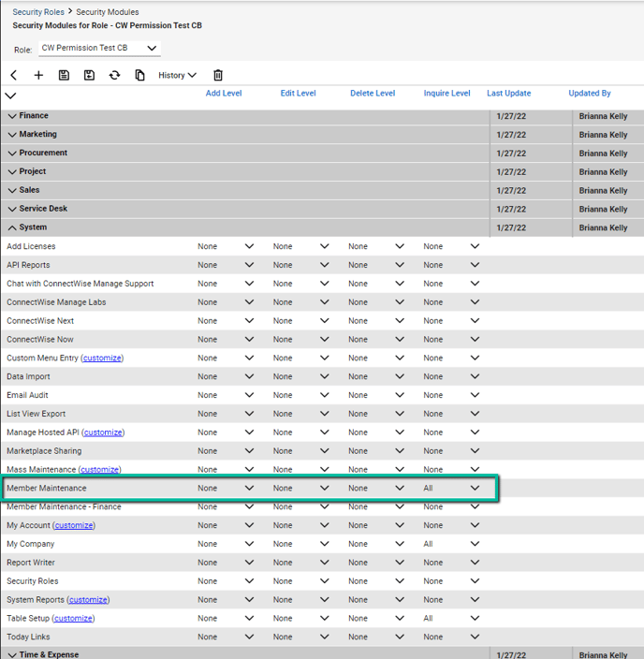Click the Save and Close icon
This screenshot has width=644, height=659.
(x=89, y=75)
